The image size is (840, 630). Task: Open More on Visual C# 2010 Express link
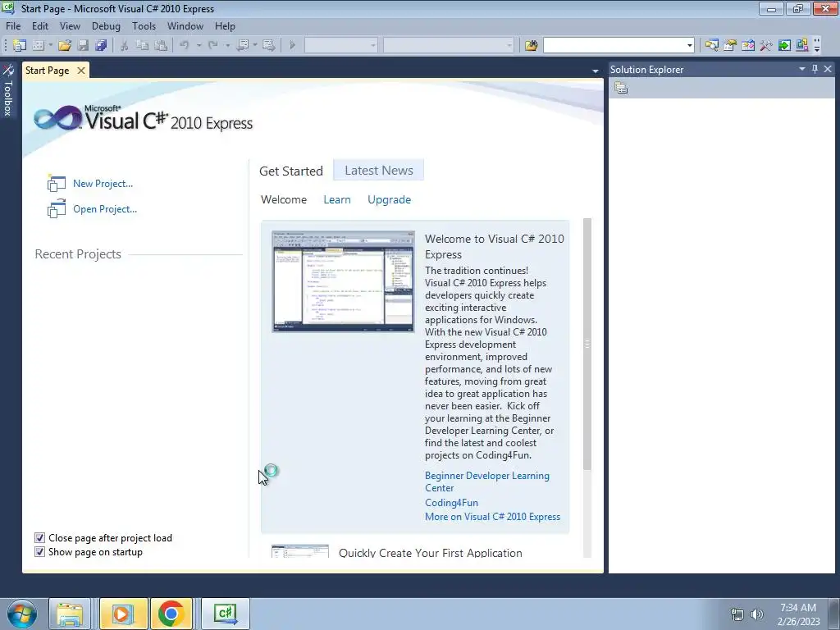(x=492, y=517)
